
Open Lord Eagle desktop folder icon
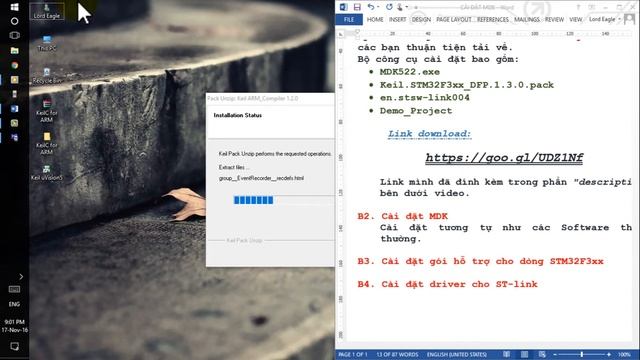[x=47, y=11]
